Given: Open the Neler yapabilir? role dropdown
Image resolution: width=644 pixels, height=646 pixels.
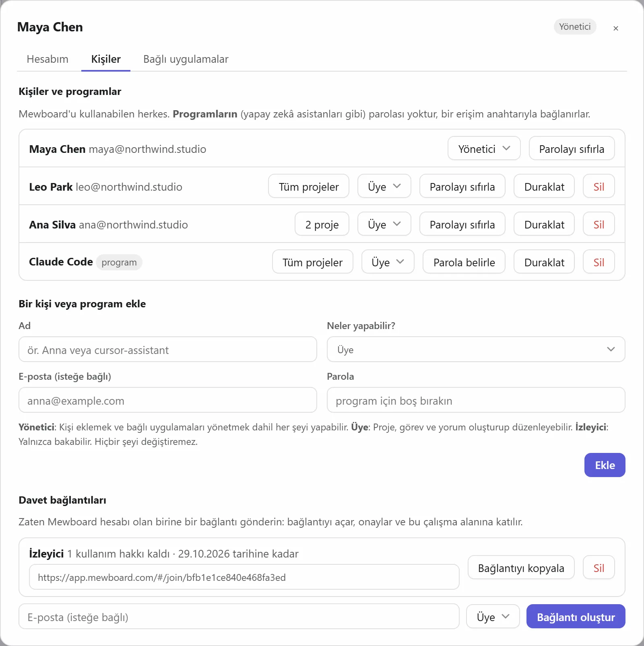Looking at the screenshot, I should click(x=476, y=350).
